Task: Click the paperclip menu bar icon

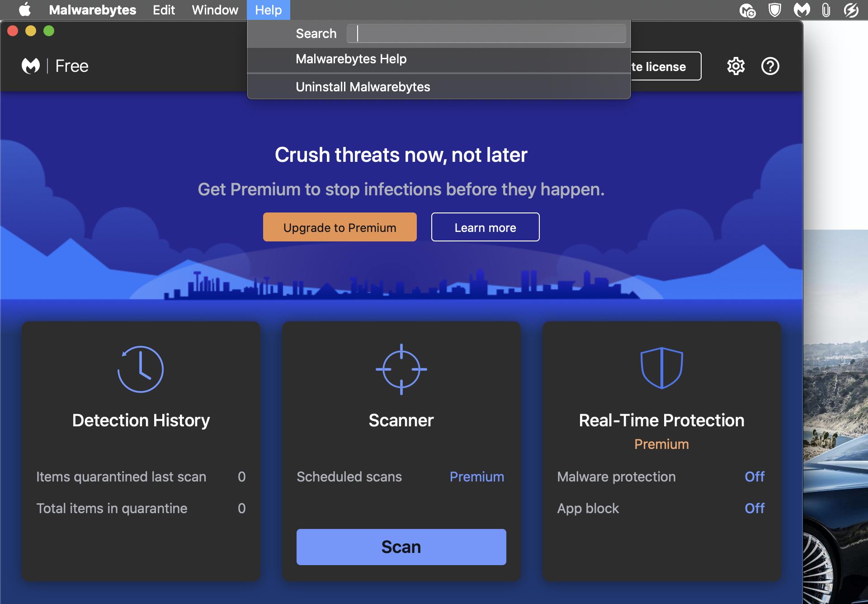Action: click(826, 9)
